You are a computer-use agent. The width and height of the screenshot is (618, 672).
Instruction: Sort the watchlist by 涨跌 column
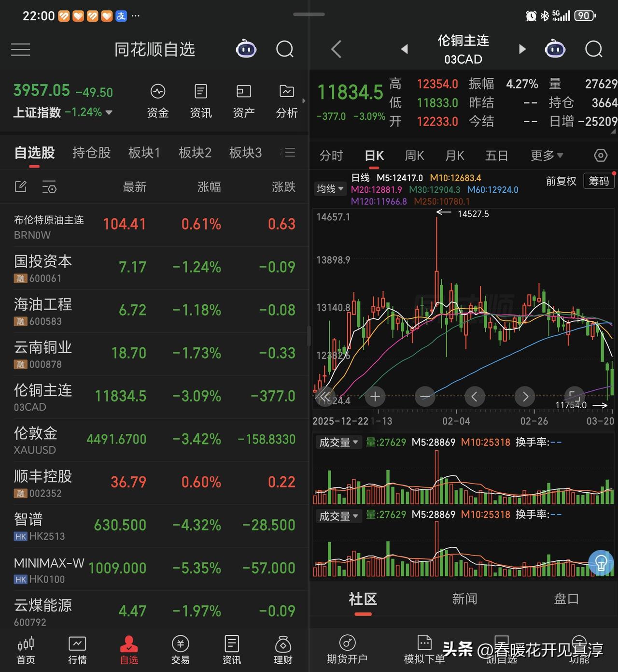tap(283, 187)
